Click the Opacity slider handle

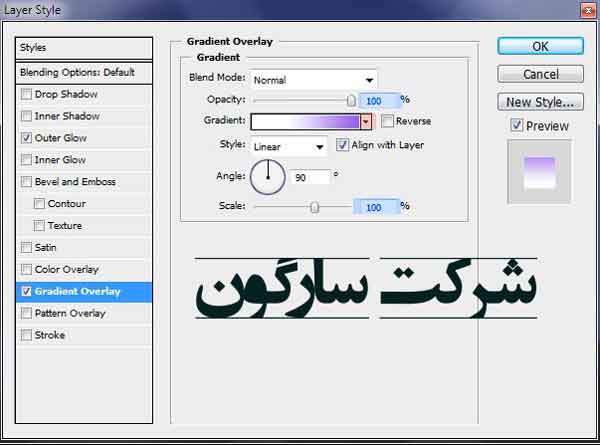pyautogui.click(x=351, y=100)
